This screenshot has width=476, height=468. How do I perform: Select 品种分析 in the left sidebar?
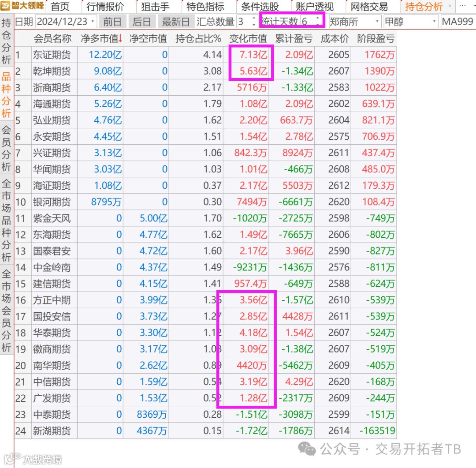point(6,94)
